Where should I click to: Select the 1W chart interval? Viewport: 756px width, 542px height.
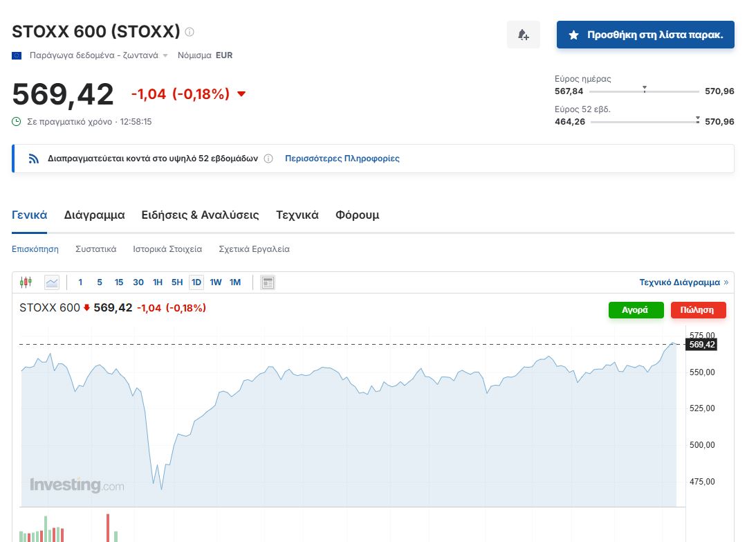[x=216, y=282]
